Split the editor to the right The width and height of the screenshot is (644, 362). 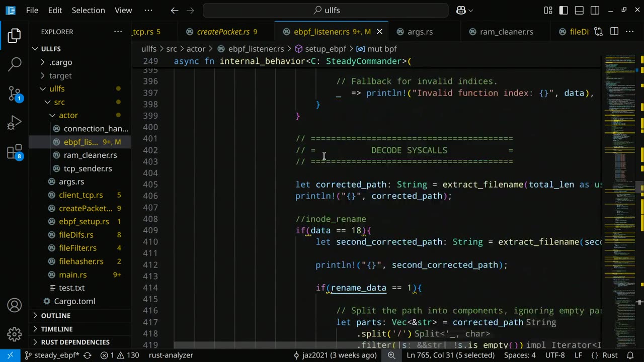click(614, 32)
